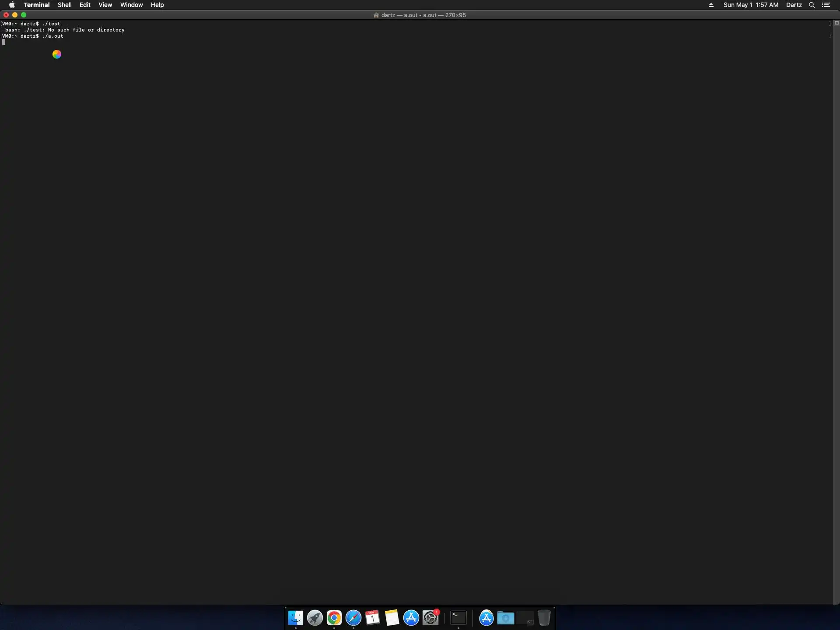This screenshot has width=840, height=630.
Task: Open the Trash in the Dock
Action: click(544, 618)
